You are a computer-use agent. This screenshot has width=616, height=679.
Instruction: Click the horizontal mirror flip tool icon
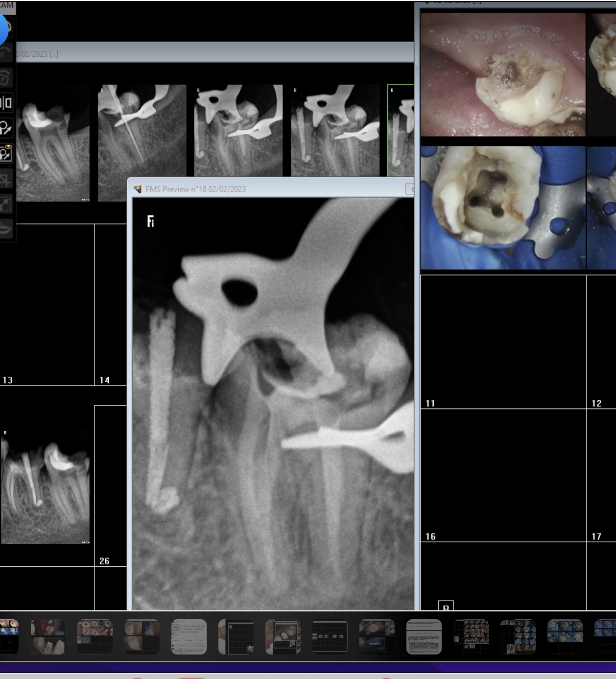6,103
